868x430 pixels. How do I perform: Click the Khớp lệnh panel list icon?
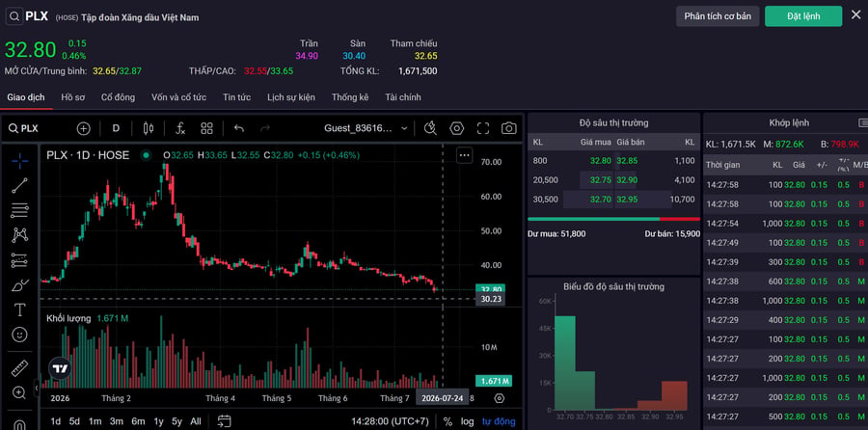click(863, 122)
